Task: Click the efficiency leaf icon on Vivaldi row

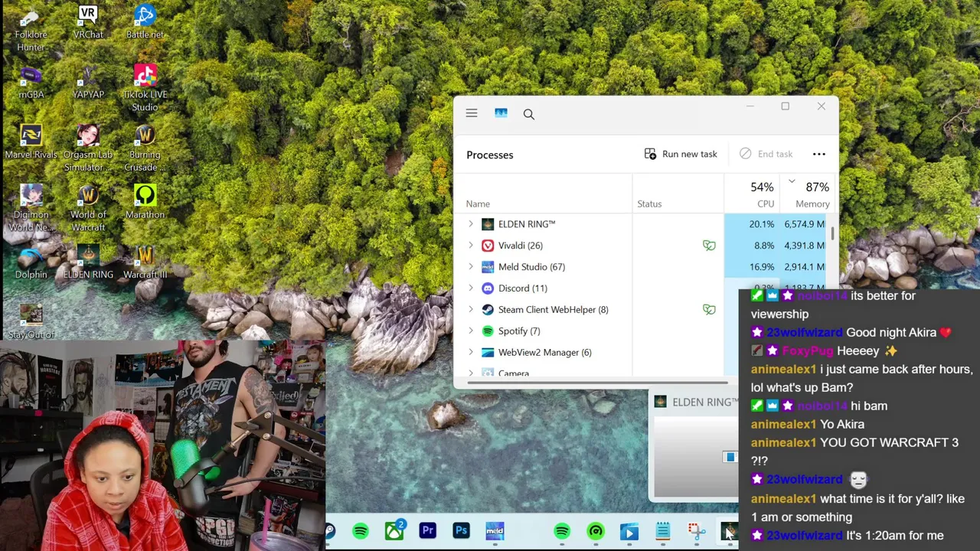Action: click(709, 246)
